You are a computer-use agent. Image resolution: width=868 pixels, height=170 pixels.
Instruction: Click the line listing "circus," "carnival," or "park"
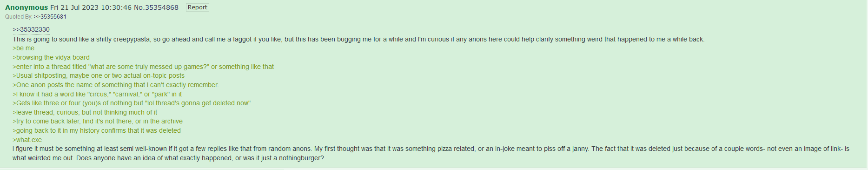97,94
